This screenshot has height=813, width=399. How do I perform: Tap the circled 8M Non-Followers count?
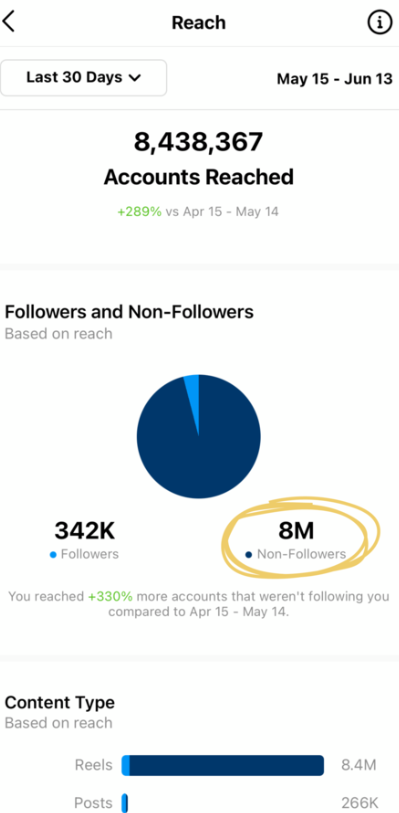(296, 530)
